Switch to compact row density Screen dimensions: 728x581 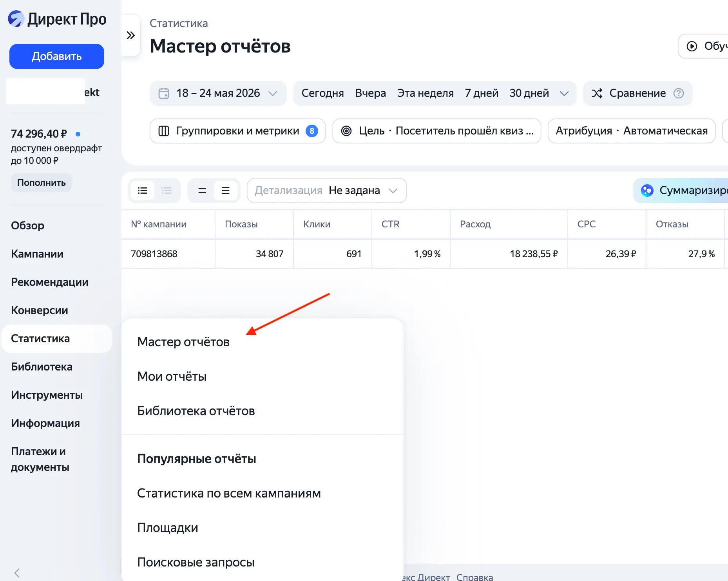click(202, 191)
